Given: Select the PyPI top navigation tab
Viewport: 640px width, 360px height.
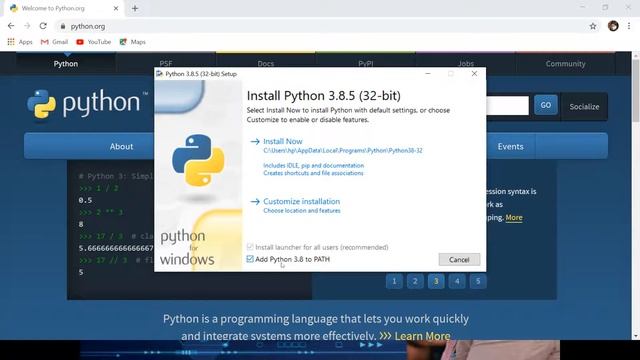Looking at the screenshot, I should [x=366, y=64].
